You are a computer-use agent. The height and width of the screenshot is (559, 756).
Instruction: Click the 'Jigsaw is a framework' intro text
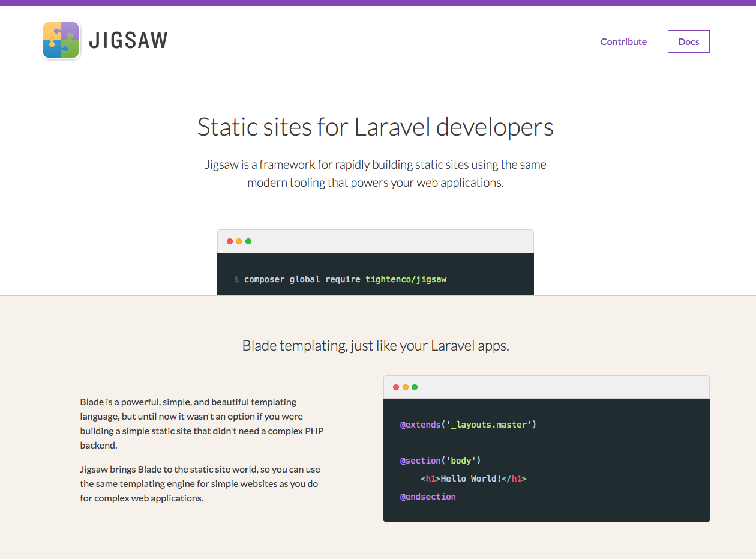click(x=376, y=174)
